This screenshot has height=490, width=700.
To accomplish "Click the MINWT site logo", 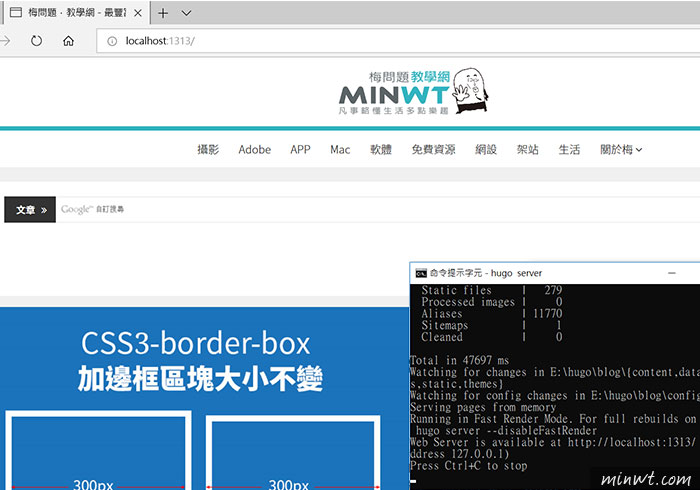I will tap(413, 91).
